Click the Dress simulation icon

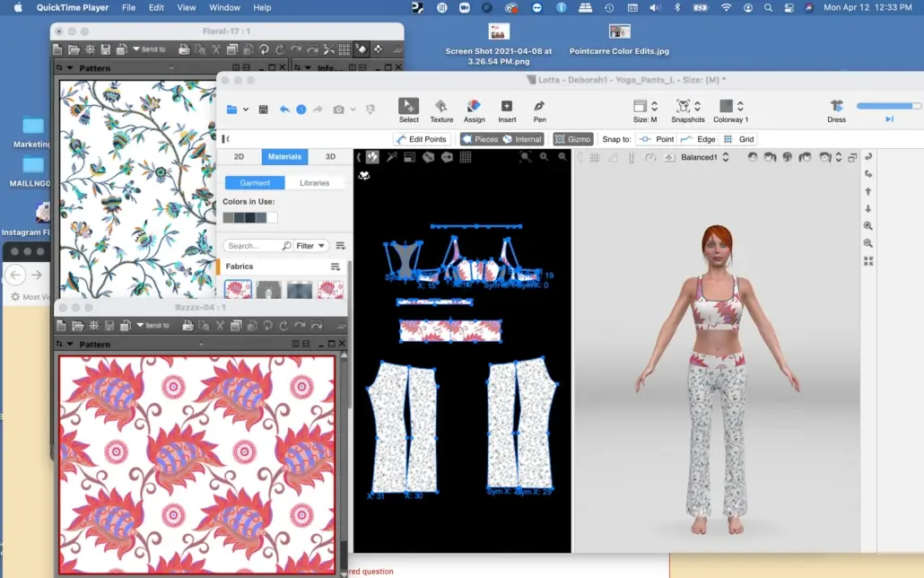(x=836, y=107)
